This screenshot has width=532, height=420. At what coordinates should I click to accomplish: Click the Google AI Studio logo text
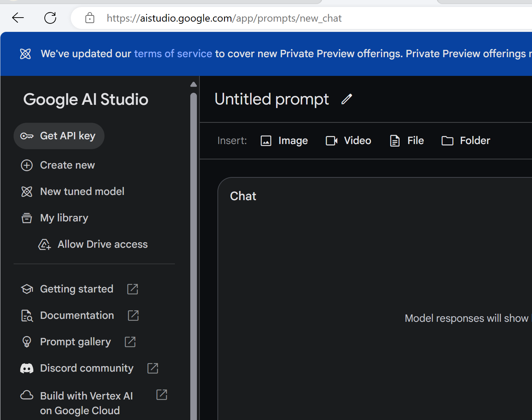(x=86, y=99)
